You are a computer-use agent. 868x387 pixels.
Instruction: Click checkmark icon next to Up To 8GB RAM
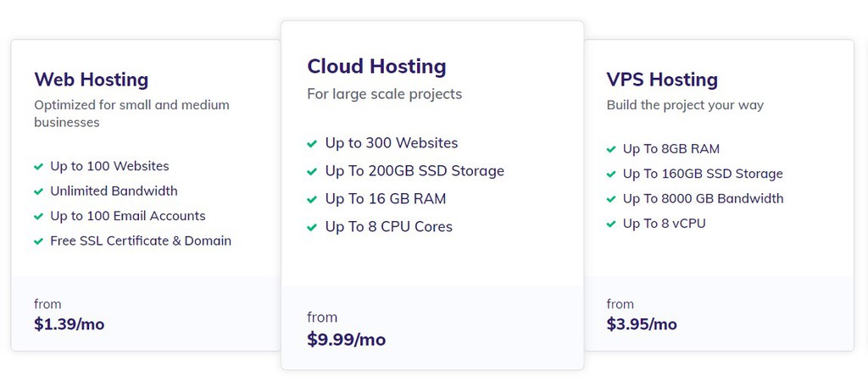pyautogui.click(x=611, y=150)
